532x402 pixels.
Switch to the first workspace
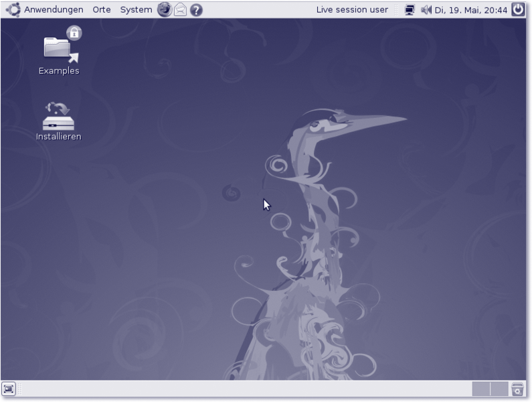tap(480, 389)
